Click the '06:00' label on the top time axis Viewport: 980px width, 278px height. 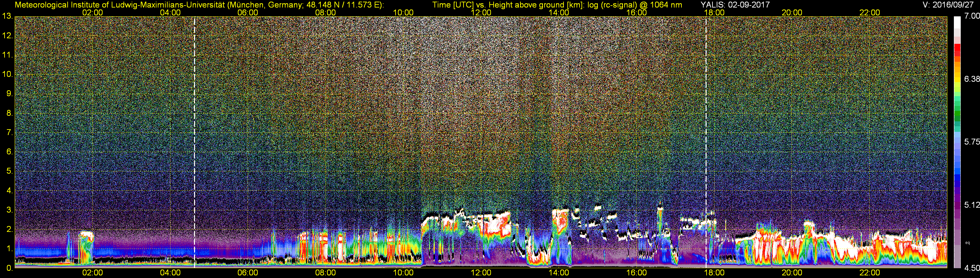coord(248,12)
